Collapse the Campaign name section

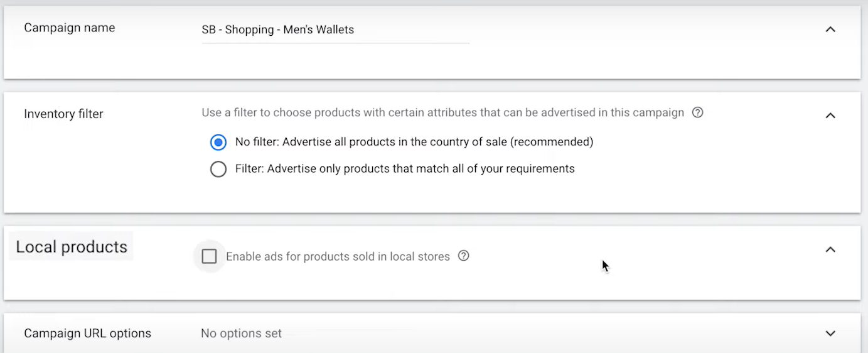830,30
